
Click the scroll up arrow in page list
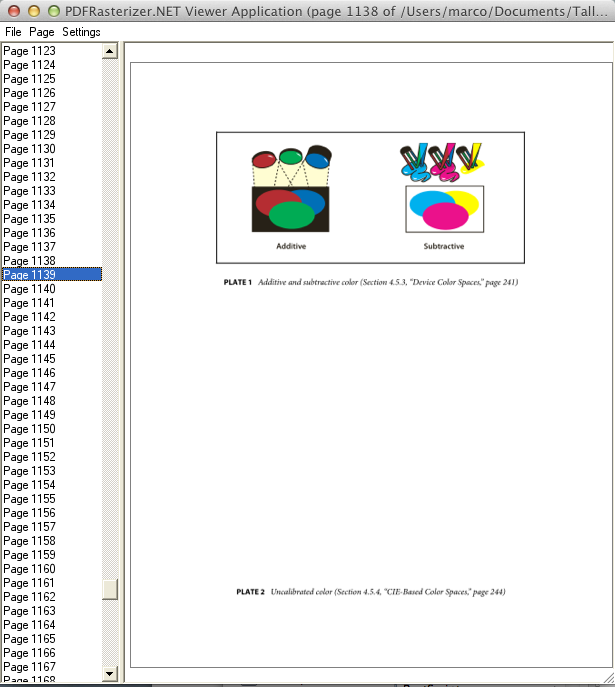(x=110, y=51)
